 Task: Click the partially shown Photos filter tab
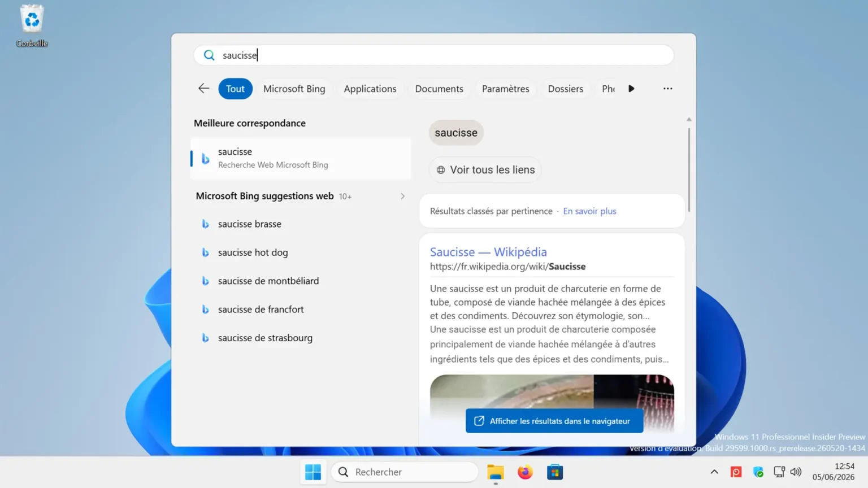pyautogui.click(x=608, y=89)
